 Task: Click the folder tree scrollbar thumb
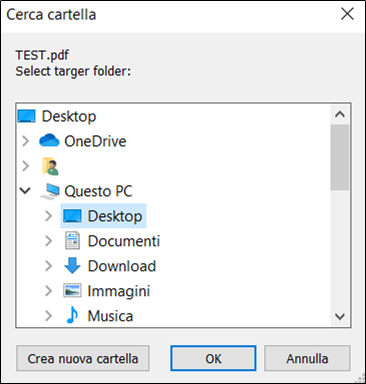pos(340,157)
